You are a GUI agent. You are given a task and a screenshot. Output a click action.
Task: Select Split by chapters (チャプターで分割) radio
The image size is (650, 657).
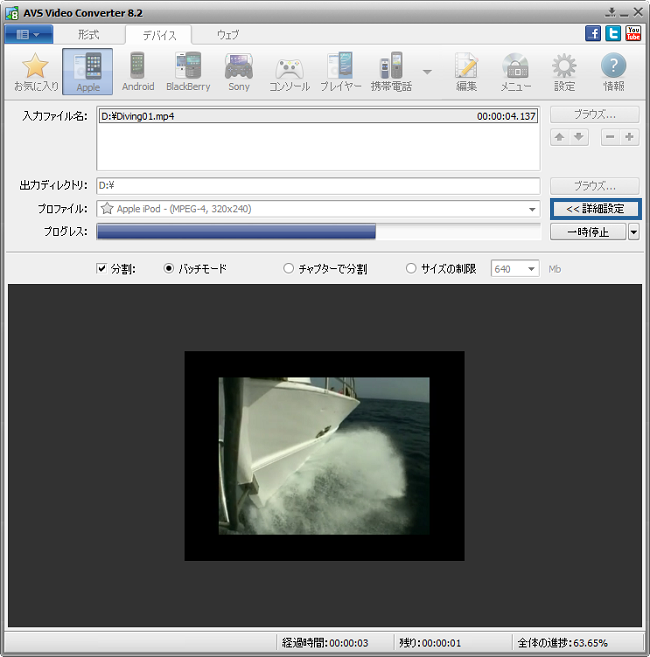click(x=288, y=268)
